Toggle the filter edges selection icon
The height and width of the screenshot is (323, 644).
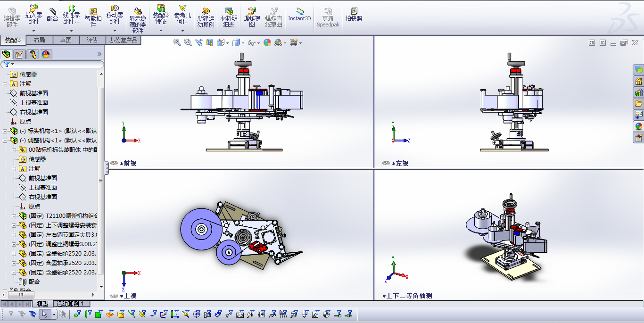point(88,314)
